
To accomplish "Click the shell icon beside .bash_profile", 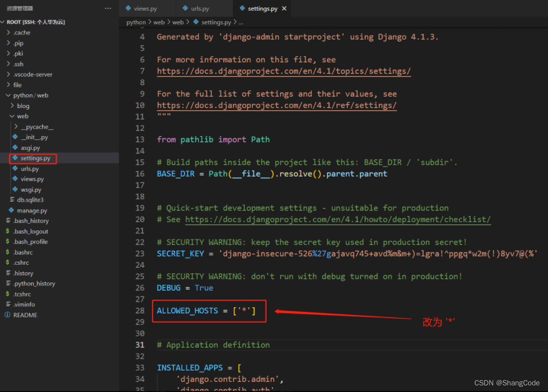I will [7, 241].
